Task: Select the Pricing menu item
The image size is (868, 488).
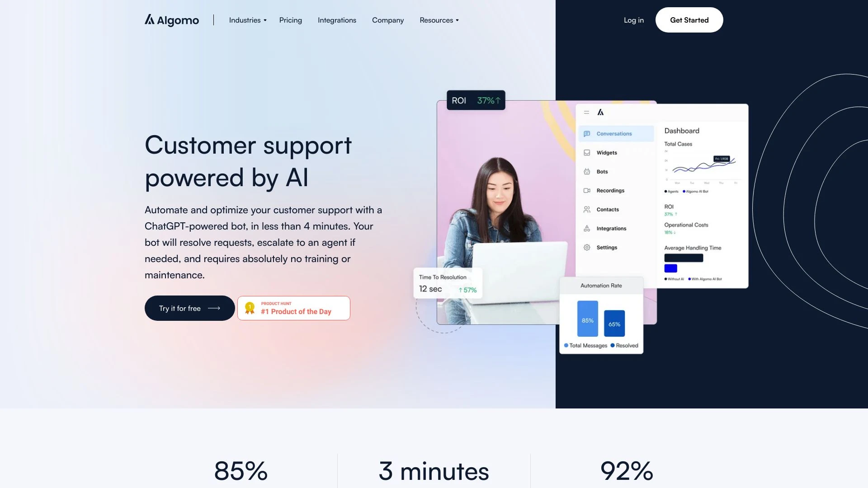Action: pos(290,20)
